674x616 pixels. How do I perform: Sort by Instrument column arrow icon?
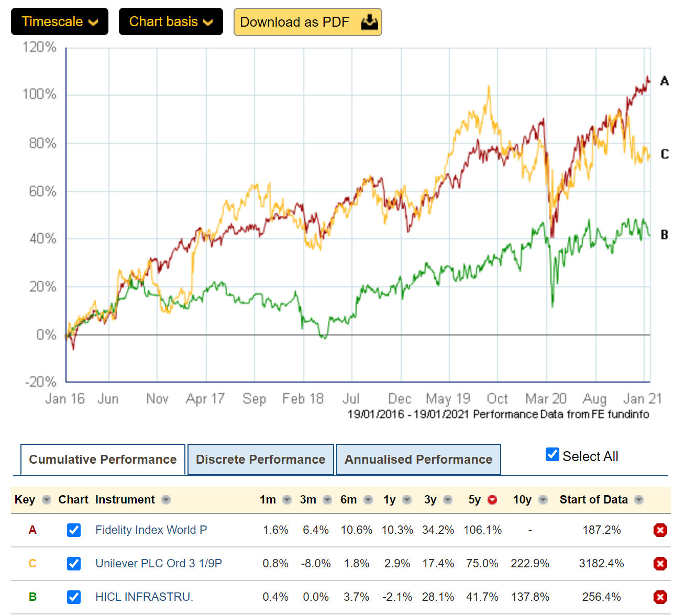pos(166,500)
